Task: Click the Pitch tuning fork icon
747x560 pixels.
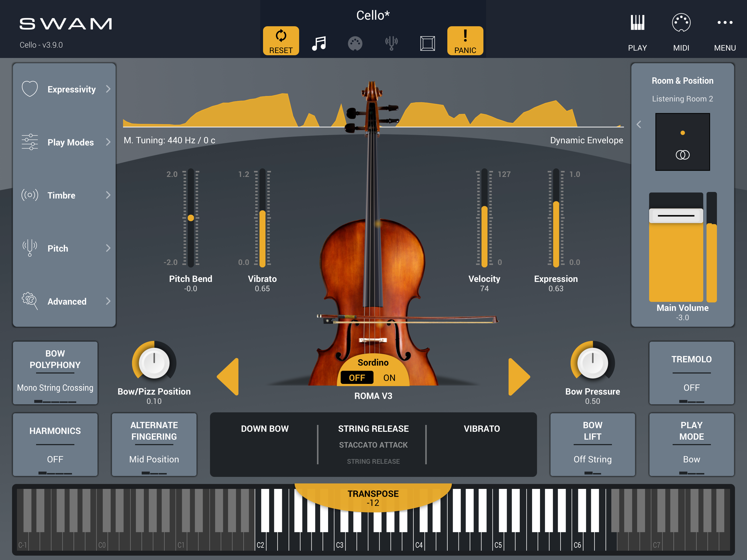Action: click(x=30, y=248)
